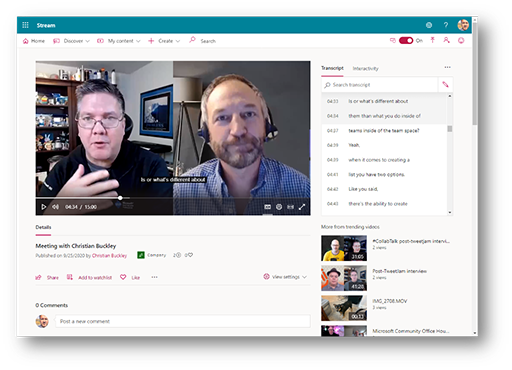Click the edit transcript pencil icon
The height and width of the screenshot is (370, 512).
coord(445,85)
